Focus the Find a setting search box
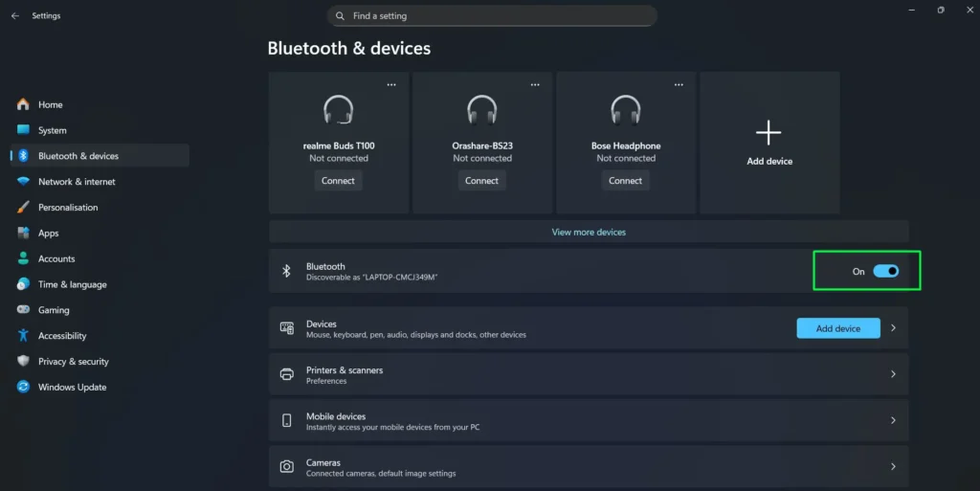This screenshot has width=980, height=491. point(492,15)
